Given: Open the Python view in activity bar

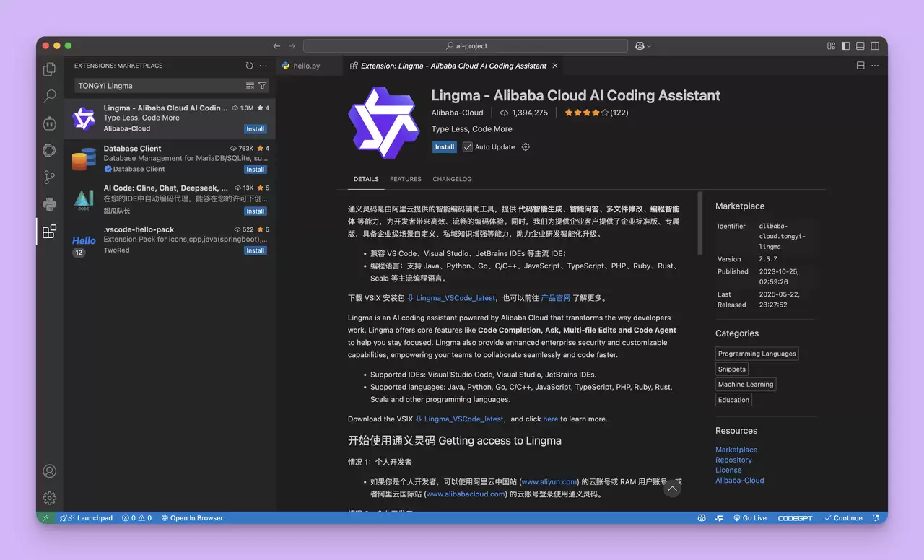Looking at the screenshot, I should [x=49, y=204].
